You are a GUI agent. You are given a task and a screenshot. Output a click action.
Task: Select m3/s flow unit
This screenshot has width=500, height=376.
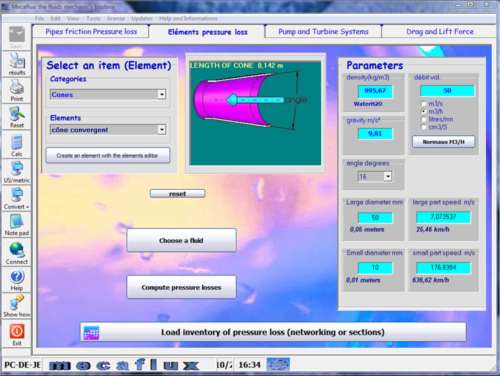coord(424,103)
